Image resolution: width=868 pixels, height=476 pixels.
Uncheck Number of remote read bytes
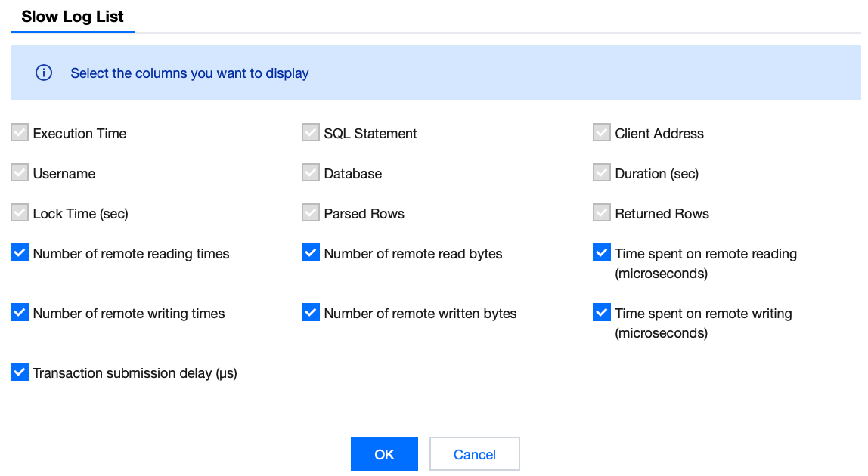pyautogui.click(x=311, y=253)
